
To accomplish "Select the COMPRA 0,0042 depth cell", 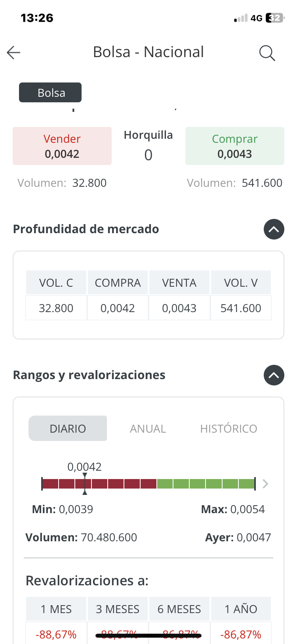I will pos(118,308).
